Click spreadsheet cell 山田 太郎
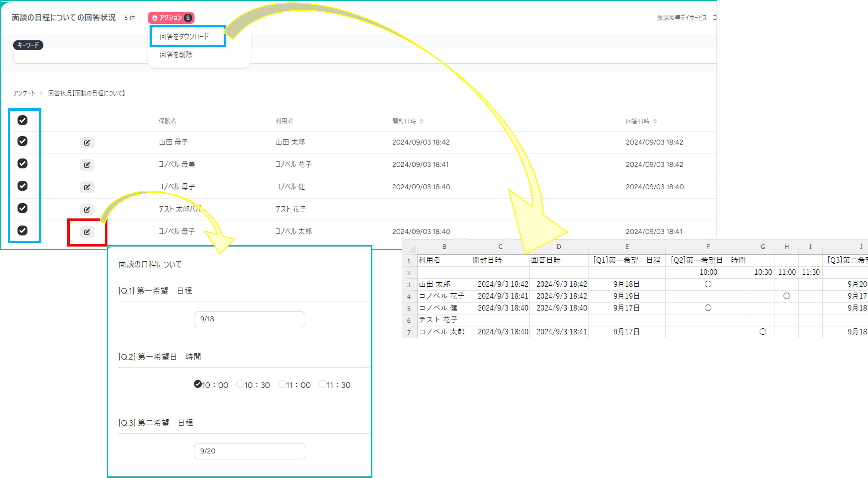The width and height of the screenshot is (868, 478). click(x=444, y=284)
